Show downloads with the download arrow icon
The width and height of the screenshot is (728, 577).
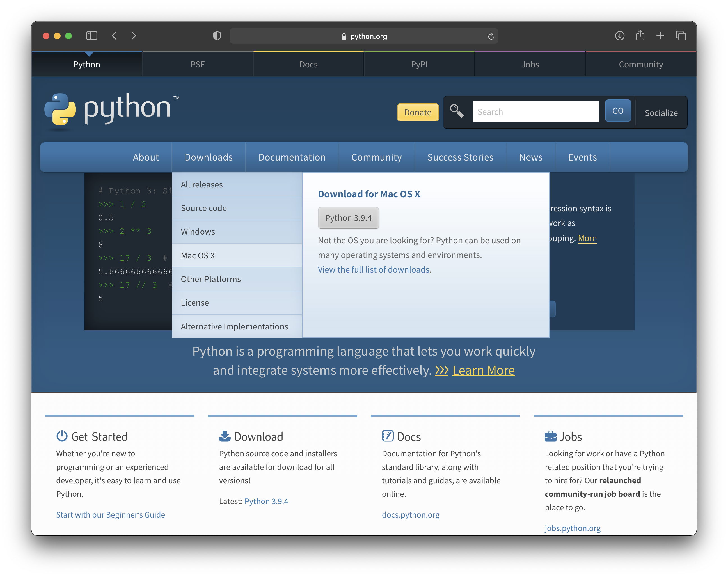pos(620,35)
